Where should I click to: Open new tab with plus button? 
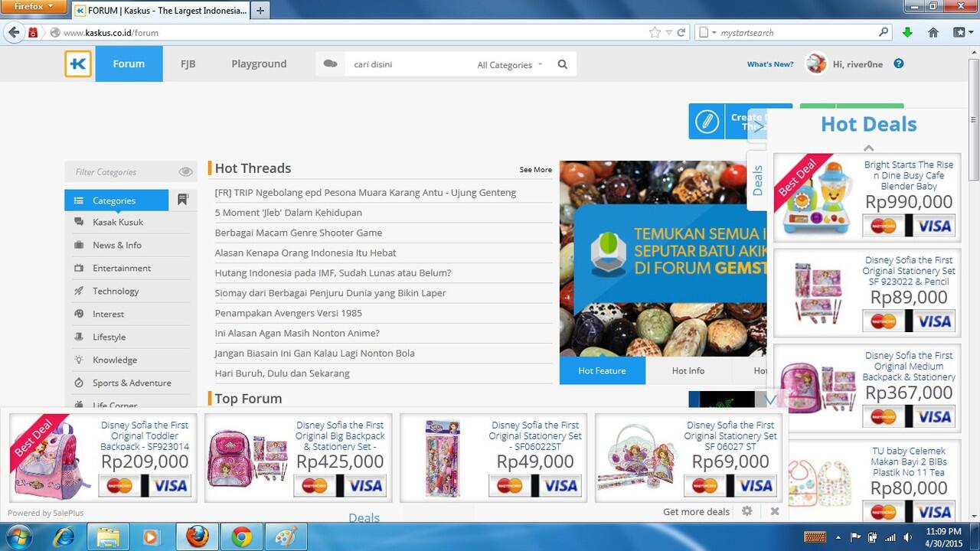coord(260,11)
